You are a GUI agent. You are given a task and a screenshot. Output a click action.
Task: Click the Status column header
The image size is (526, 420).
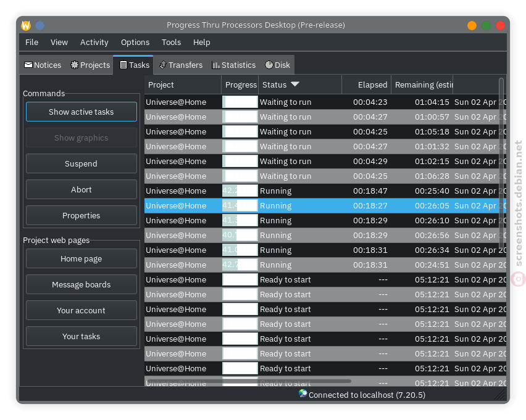point(300,85)
